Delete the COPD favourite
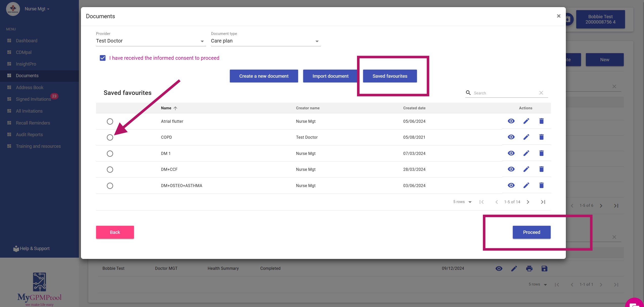This screenshot has width=644, height=307. [541, 137]
